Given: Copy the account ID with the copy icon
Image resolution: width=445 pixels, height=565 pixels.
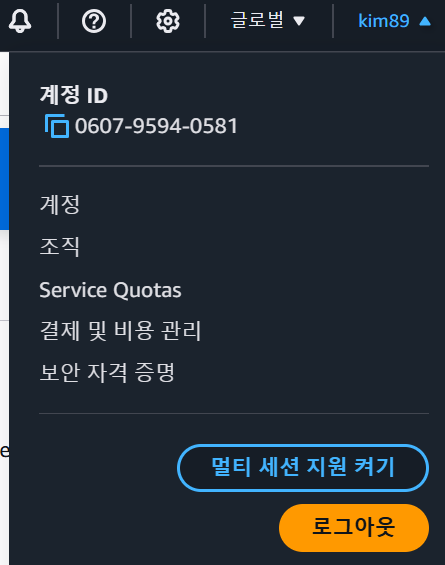Looking at the screenshot, I should [57, 126].
